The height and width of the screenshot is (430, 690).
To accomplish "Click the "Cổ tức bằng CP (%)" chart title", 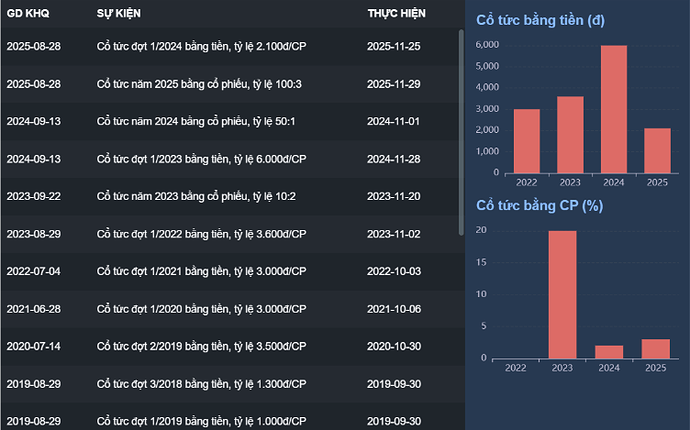I will 539,206.
